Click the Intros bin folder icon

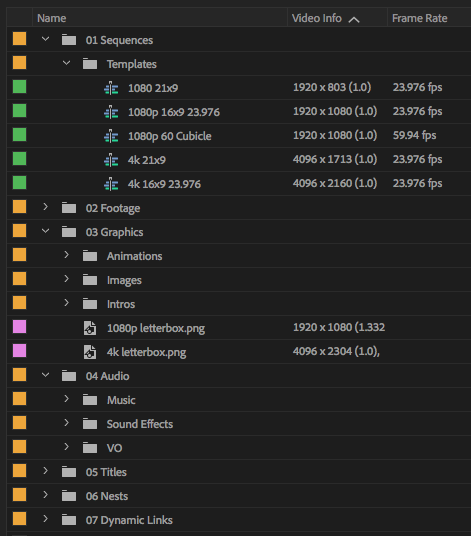click(x=90, y=304)
